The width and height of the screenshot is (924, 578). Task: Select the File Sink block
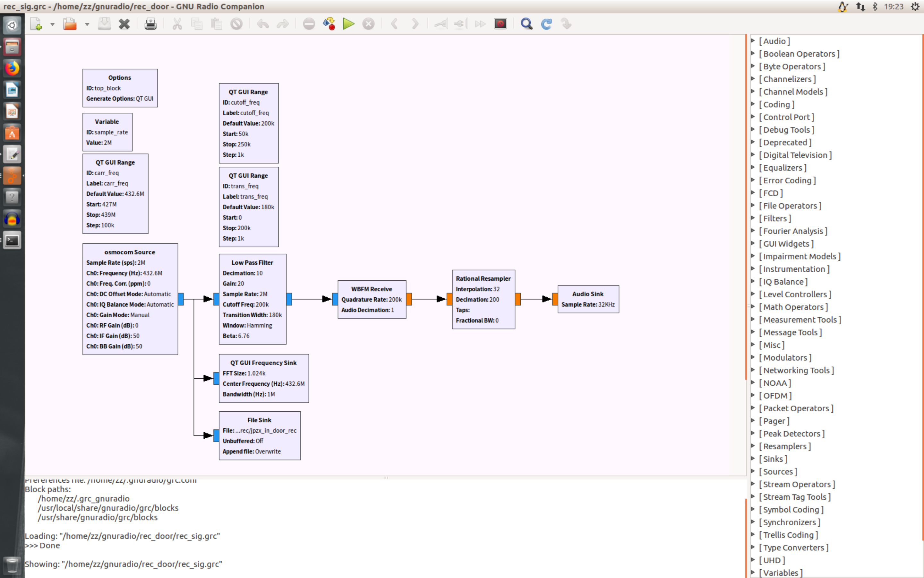tap(260, 435)
